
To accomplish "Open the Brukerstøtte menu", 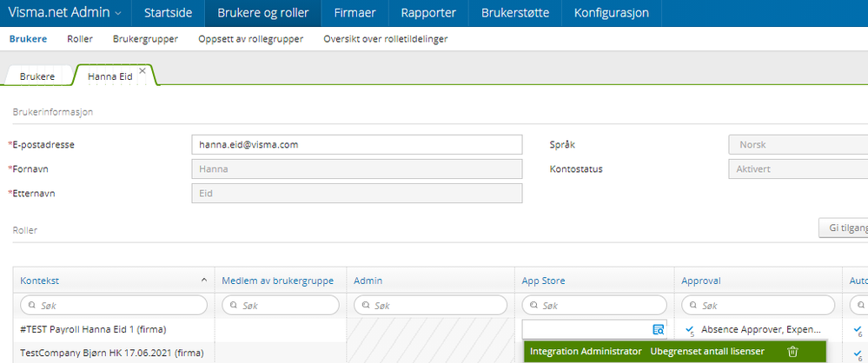I will pyautogui.click(x=515, y=13).
